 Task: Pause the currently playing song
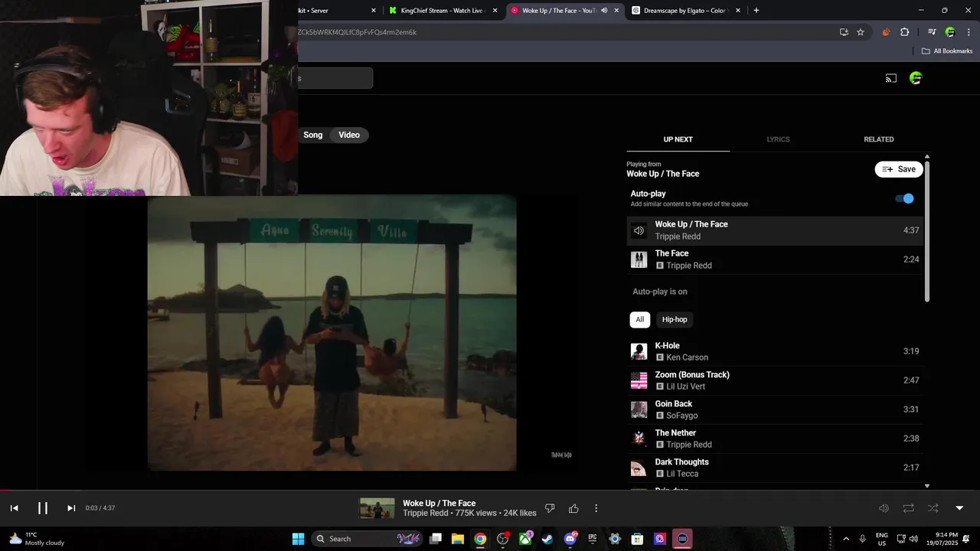pos(43,508)
